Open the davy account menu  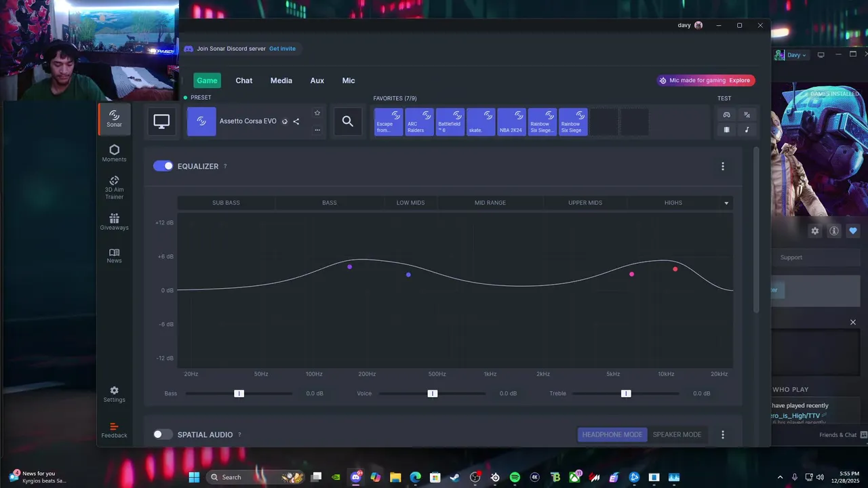pyautogui.click(x=690, y=25)
